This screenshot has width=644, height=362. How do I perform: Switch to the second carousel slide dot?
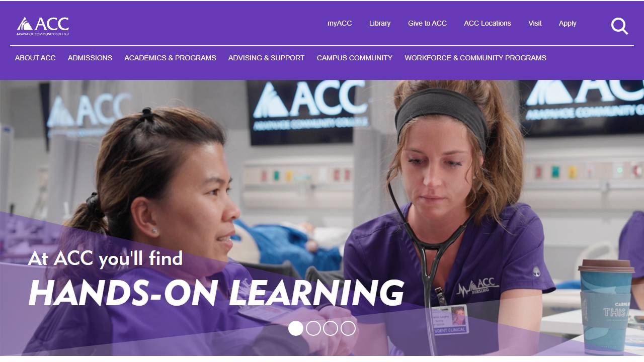point(313,328)
